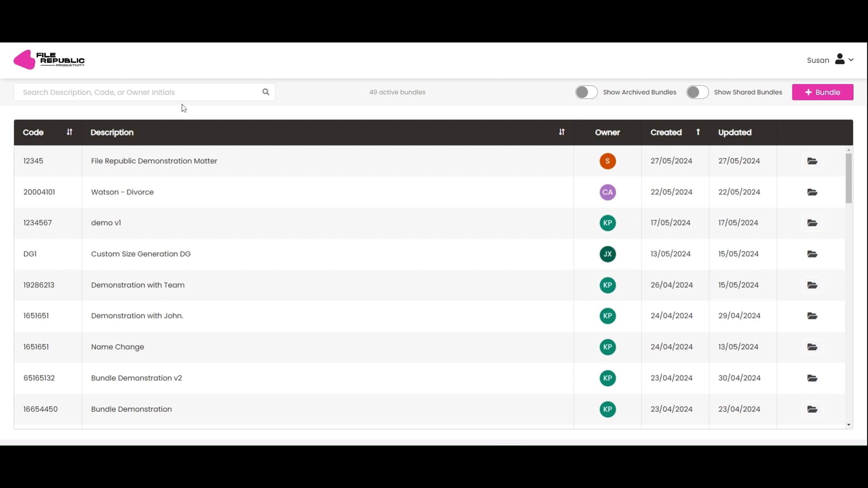
Task: Open folder icon for demo v1 bundle
Action: tap(812, 223)
